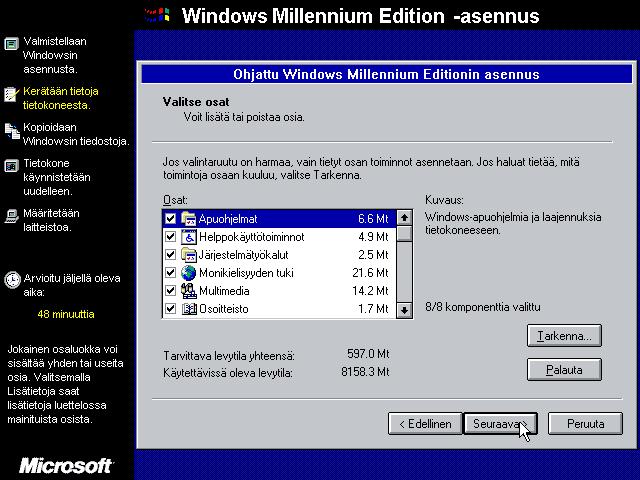The width and height of the screenshot is (640, 480).
Task: Click the 21.6 Mt size value
Action: pos(370,273)
